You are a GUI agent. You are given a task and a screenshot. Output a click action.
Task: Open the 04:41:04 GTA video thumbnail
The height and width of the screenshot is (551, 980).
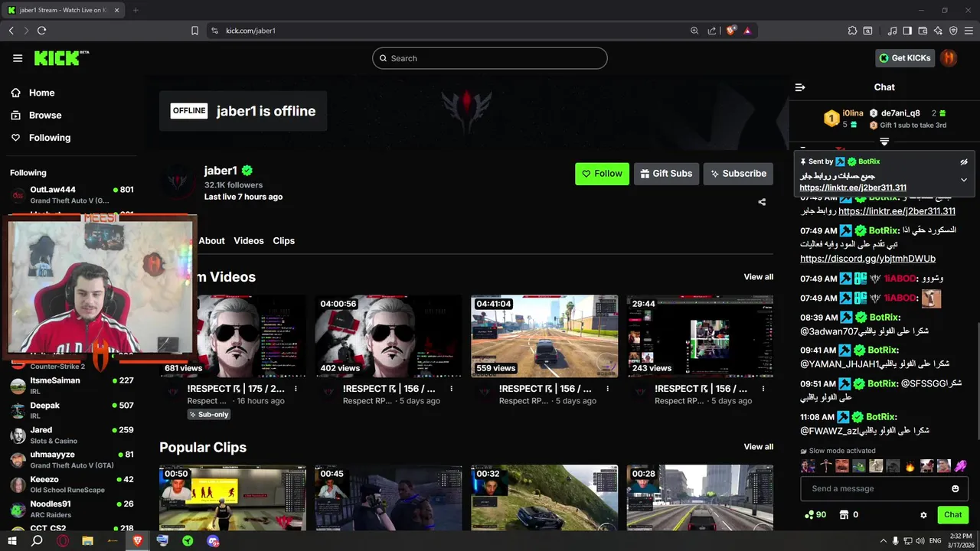(x=544, y=336)
